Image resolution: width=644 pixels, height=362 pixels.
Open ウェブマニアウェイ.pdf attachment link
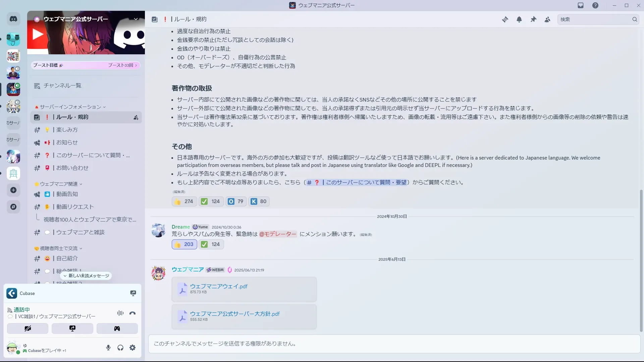[x=219, y=286]
